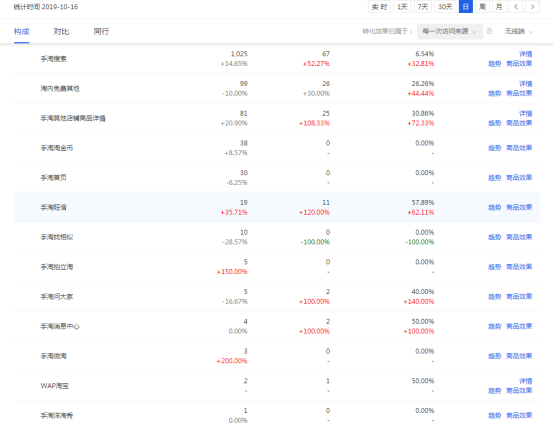This screenshot has width=553, height=428.
Task: Go to the previous date with the left arrow
Action: click(x=516, y=7)
